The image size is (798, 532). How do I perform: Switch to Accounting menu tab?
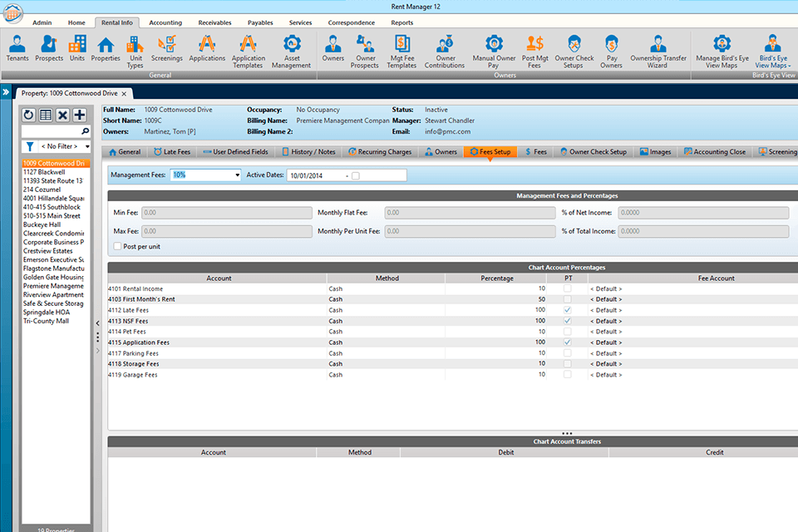point(165,22)
